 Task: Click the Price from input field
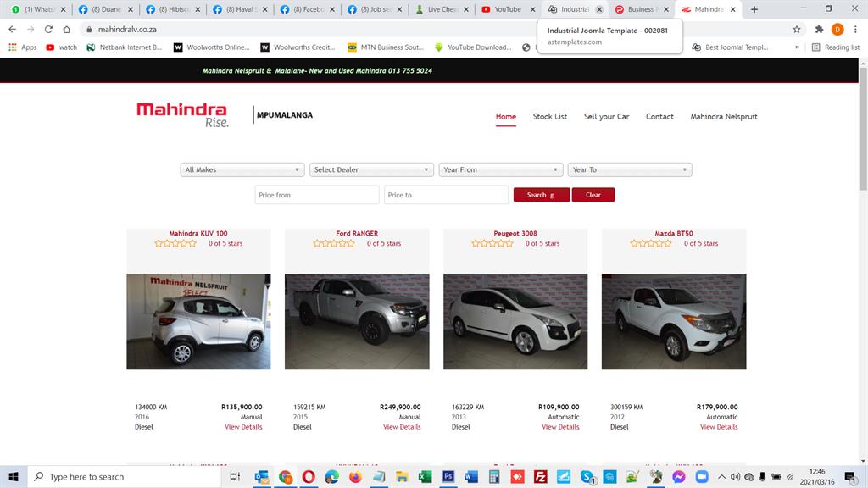pyautogui.click(x=316, y=195)
